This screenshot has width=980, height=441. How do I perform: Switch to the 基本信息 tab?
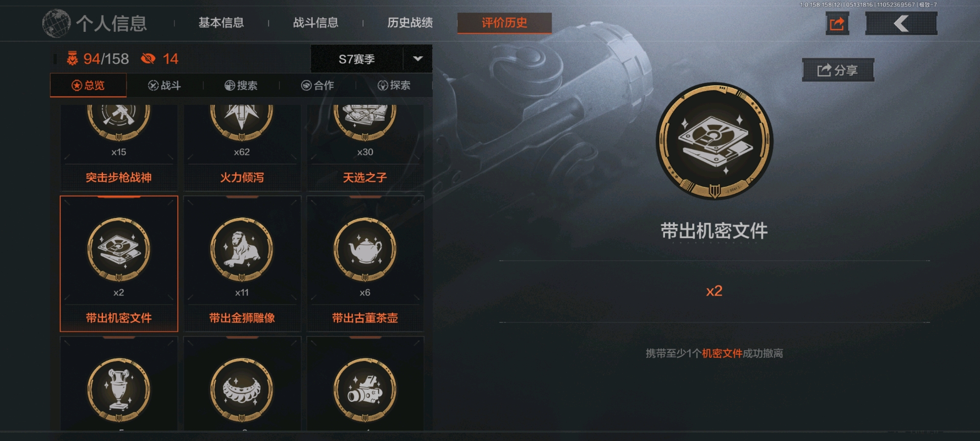(x=221, y=23)
